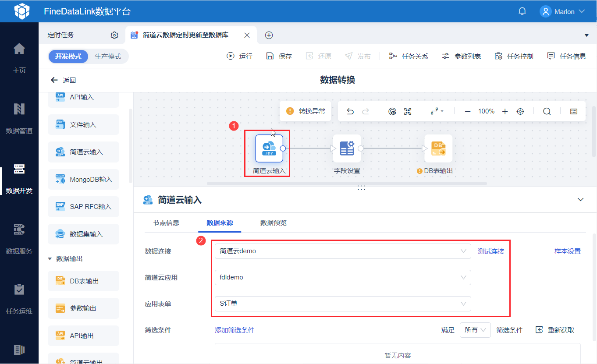
Task: Select the DB表输出 node on canvas
Action: point(438,148)
